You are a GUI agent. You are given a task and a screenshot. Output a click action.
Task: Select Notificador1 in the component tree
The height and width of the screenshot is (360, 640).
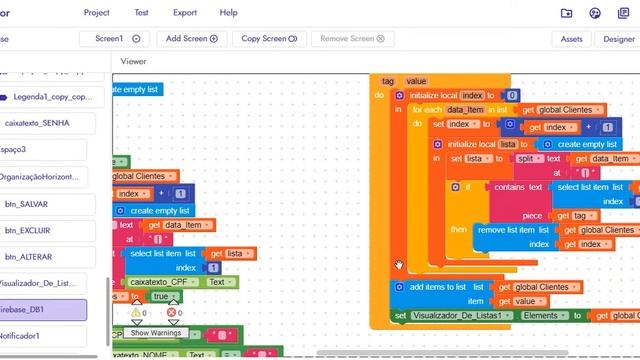43,336
